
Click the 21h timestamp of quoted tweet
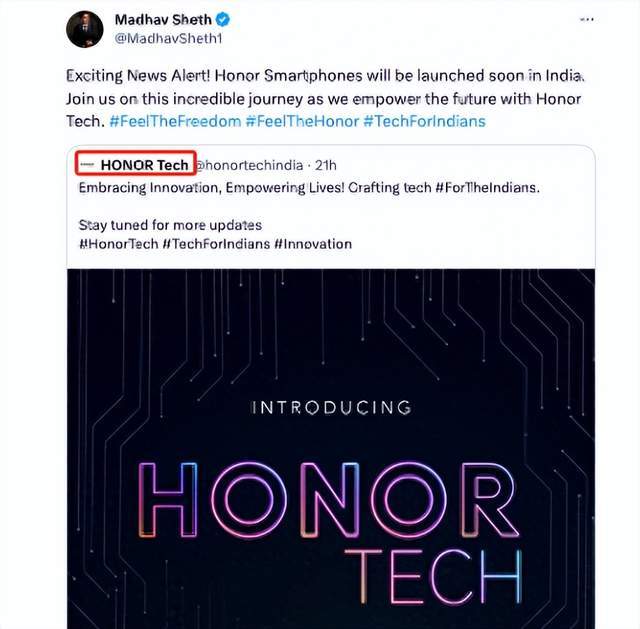pyautogui.click(x=326, y=165)
